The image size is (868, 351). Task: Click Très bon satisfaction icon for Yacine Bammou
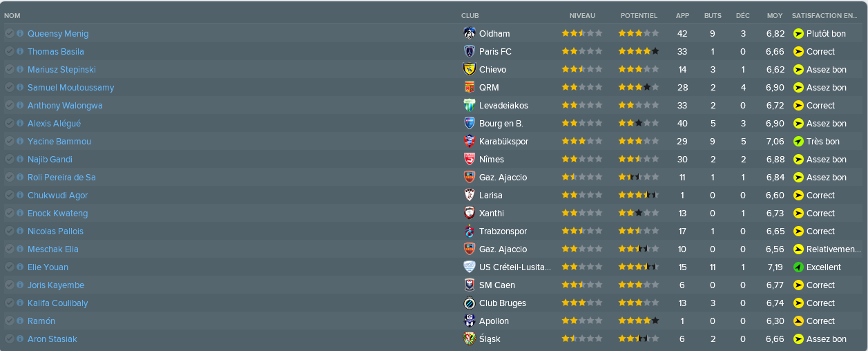798,141
